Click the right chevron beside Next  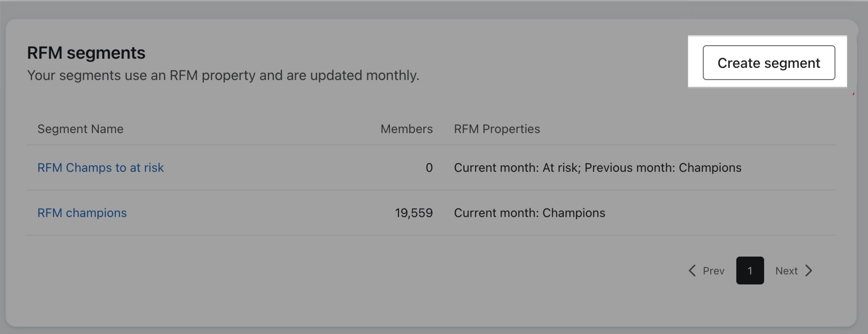(x=809, y=271)
